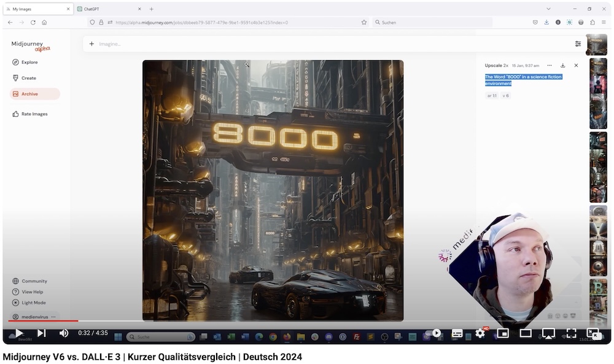
Task: Cast video via AirPlay icon
Action: tap(548, 333)
